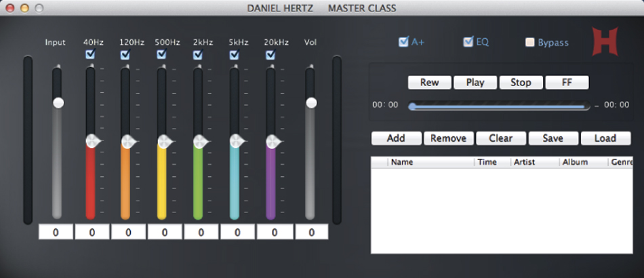Click the Load button
Screen dimensions: 644x278
pos(605,138)
